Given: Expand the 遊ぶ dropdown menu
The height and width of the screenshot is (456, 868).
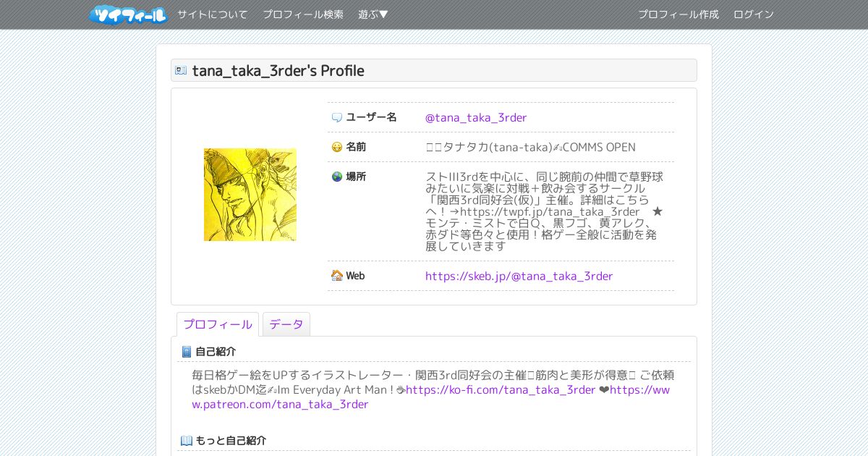Looking at the screenshot, I should [373, 14].
